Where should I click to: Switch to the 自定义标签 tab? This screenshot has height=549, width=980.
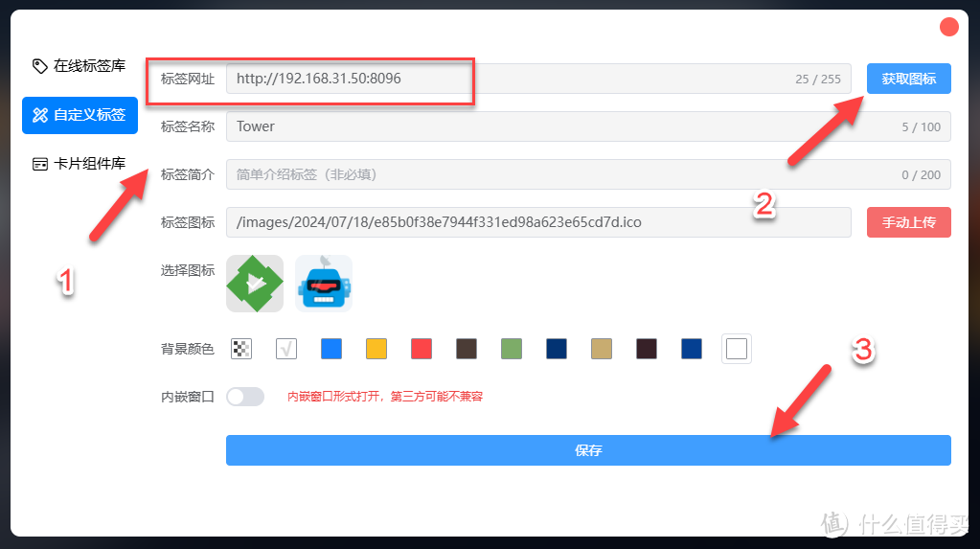click(x=80, y=115)
